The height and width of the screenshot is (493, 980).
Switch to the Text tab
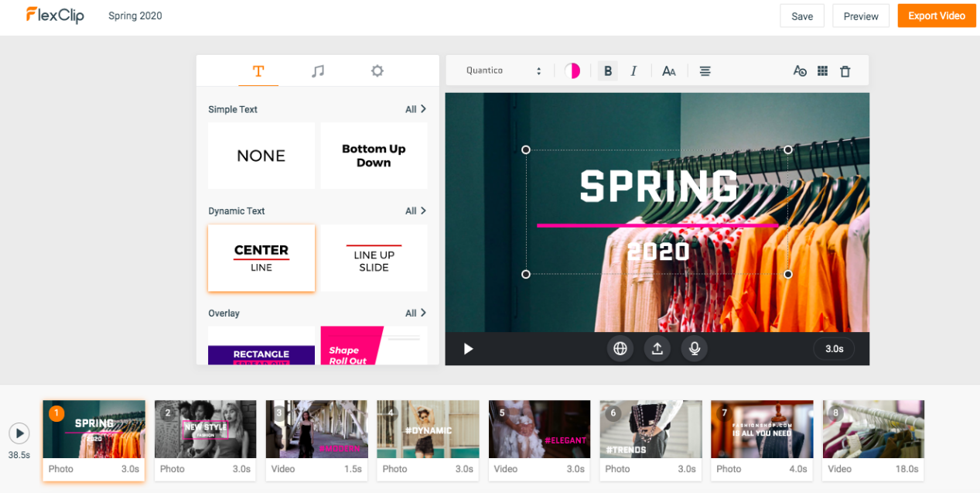click(258, 71)
